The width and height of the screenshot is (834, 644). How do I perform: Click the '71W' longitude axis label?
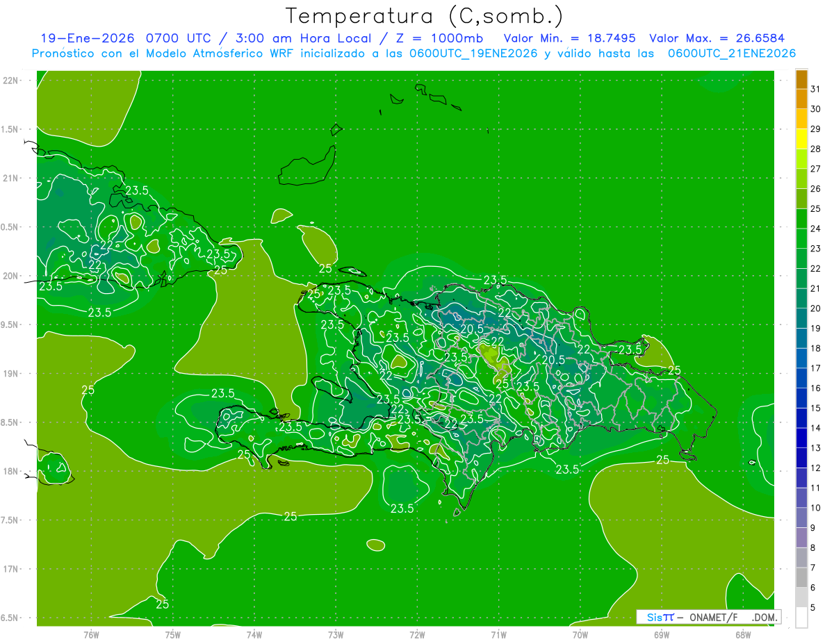click(x=498, y=634)
